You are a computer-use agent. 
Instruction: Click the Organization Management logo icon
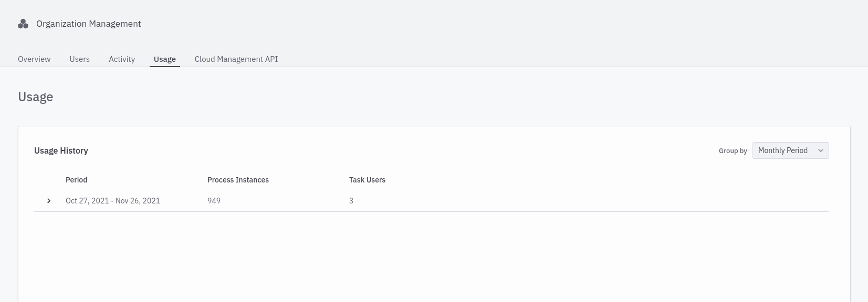[23, 24]
